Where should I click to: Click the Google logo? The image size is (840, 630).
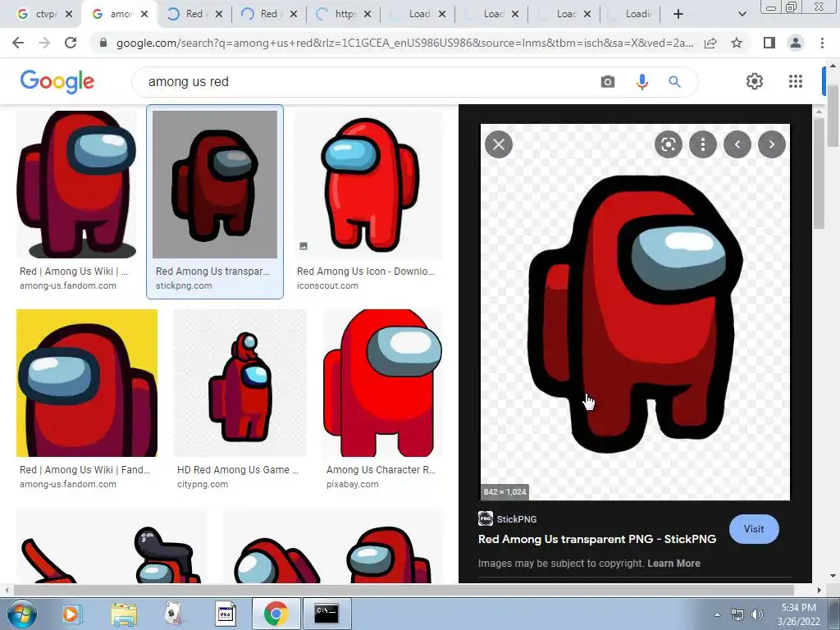57,81
